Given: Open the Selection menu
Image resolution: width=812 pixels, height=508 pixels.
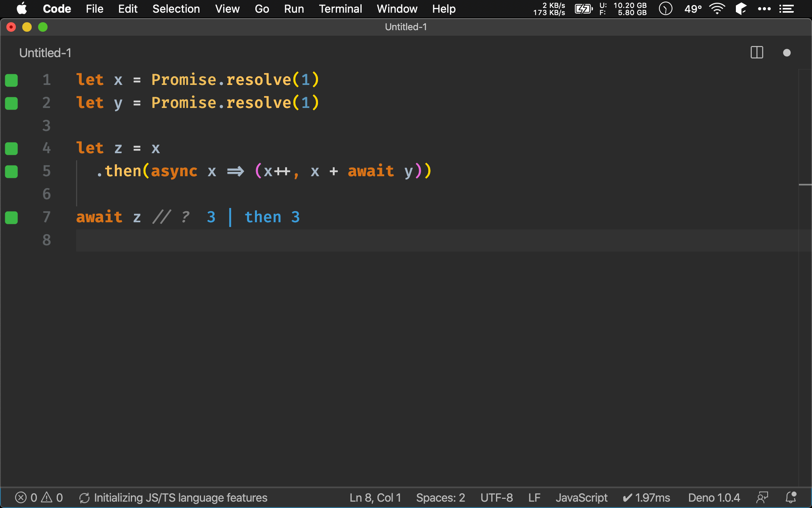Looking at the screenshot, I should point(176,9).
